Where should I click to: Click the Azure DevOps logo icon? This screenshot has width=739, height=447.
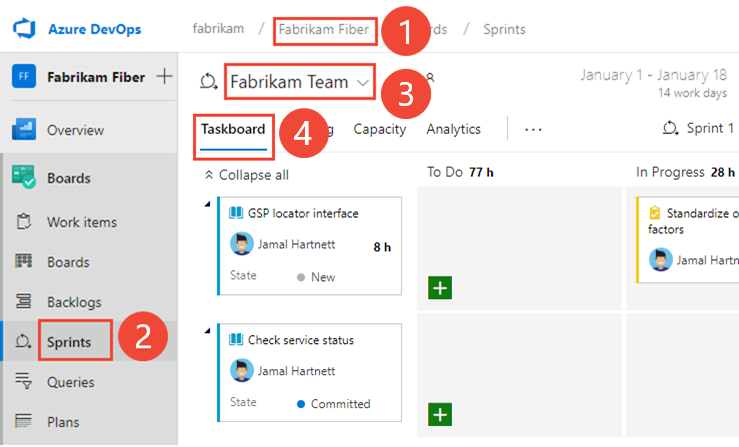pyautogui.click(x=24, y=29)
